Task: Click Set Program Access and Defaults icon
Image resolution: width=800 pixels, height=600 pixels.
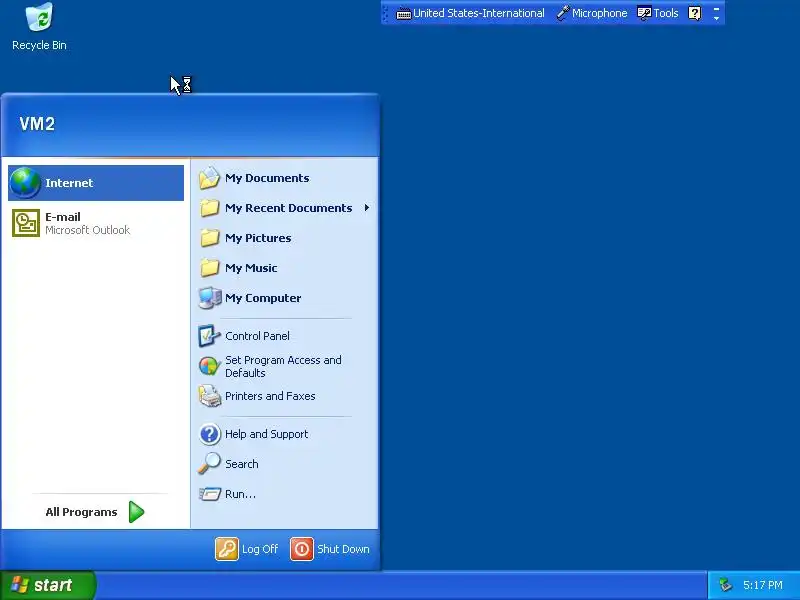Action: 209,366
